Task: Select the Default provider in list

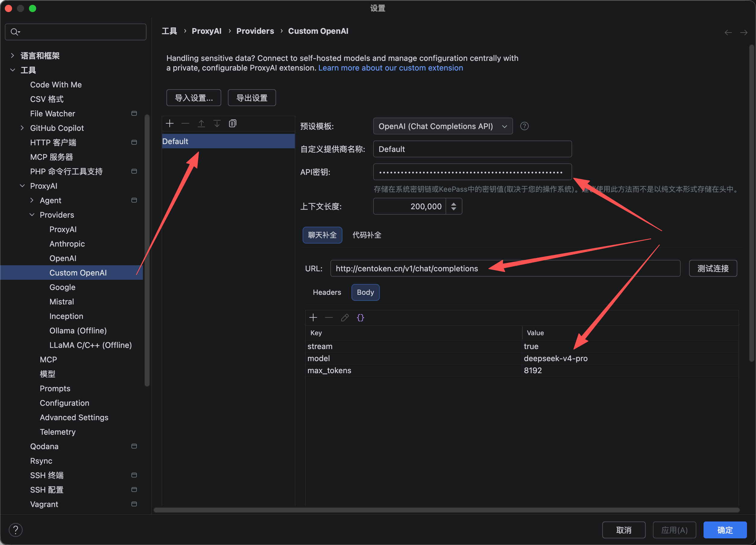Action: pos(228,141)
